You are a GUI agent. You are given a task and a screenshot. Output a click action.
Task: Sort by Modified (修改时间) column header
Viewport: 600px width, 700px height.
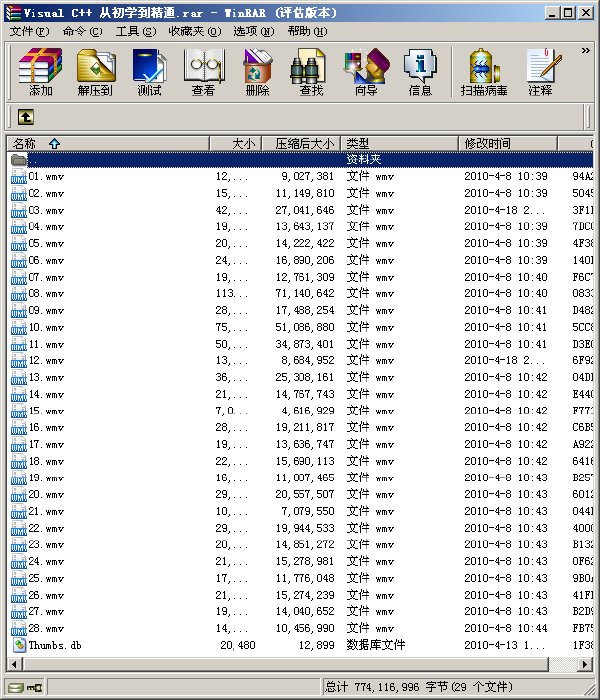pyautogui.click(x=508, y=144)
